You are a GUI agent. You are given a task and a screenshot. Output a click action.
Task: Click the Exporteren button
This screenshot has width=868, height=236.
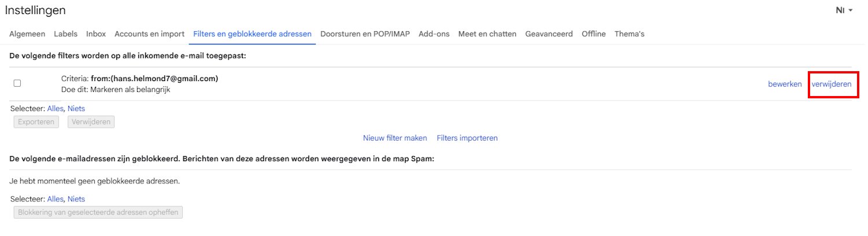[36, 122]
